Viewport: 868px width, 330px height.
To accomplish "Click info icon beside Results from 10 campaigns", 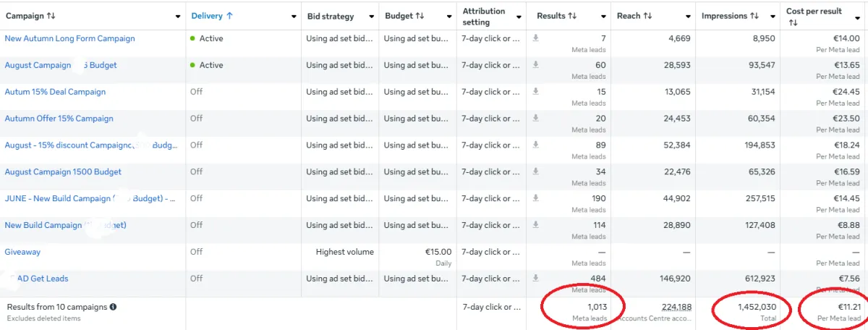I will tap(112, 307).
